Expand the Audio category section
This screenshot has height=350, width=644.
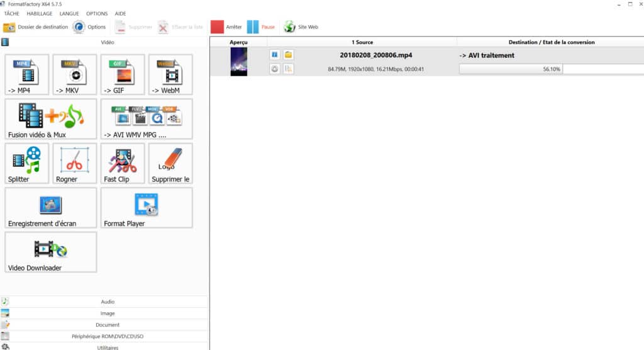[x=108, y=302]
